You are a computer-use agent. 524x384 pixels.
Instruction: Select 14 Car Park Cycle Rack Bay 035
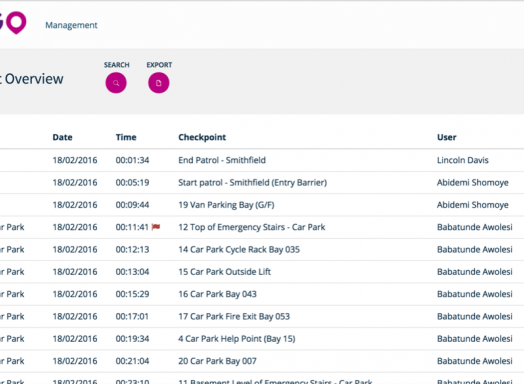pyautogui.click(x=239, y=250)
